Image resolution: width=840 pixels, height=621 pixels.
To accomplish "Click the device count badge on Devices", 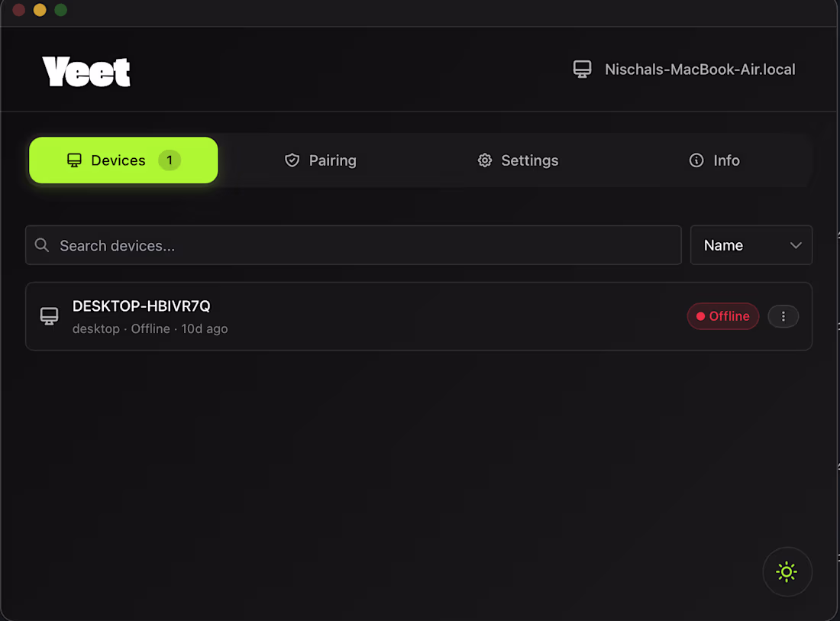I will click(x=170, y=160).
